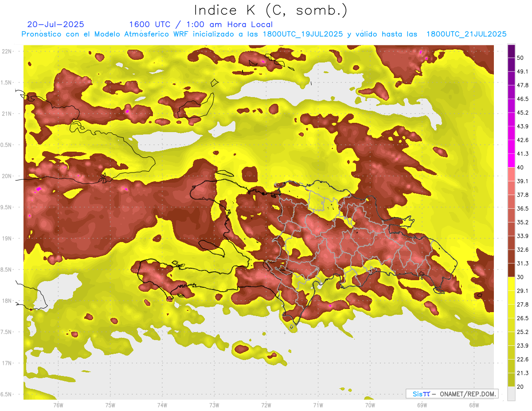This screenshot has height=411, width=532.
Task: Click the '1600 UTC / 1:00 am Hora Local' time text
Action: pyautogui.click(x=201, y=24)
